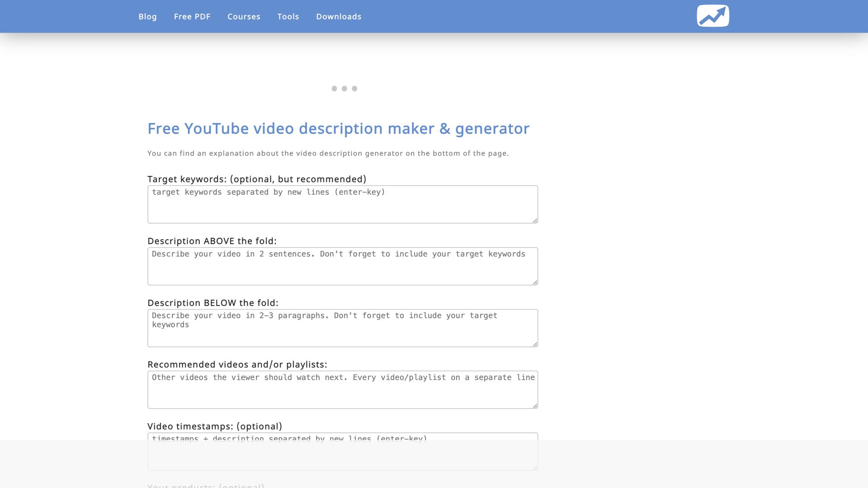The height and width of the screenshot is (488, 868).
Task: Open the Blog menu item
Action: 147,17
